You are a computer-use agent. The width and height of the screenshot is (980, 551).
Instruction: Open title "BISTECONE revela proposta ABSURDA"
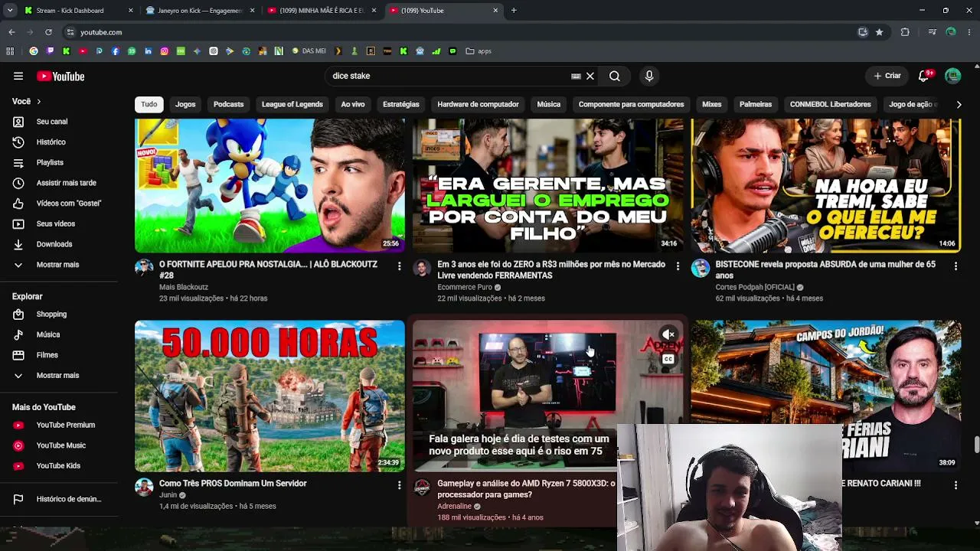[825, 269]
